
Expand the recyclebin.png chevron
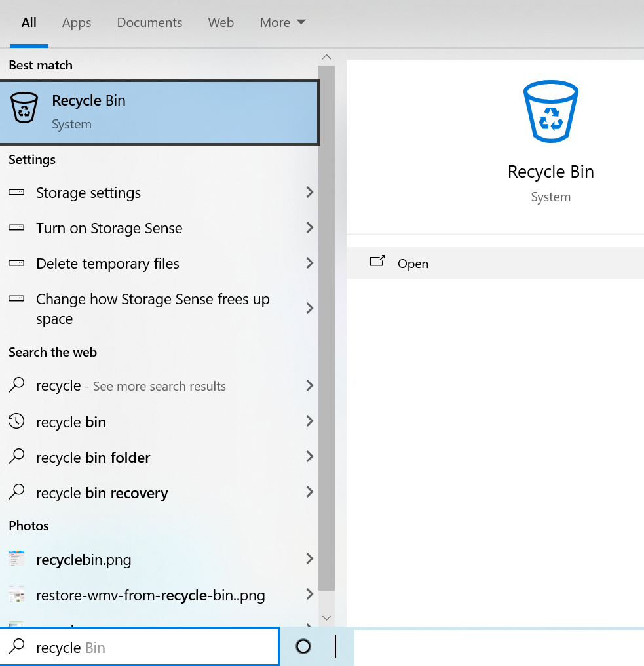[309, 558]
